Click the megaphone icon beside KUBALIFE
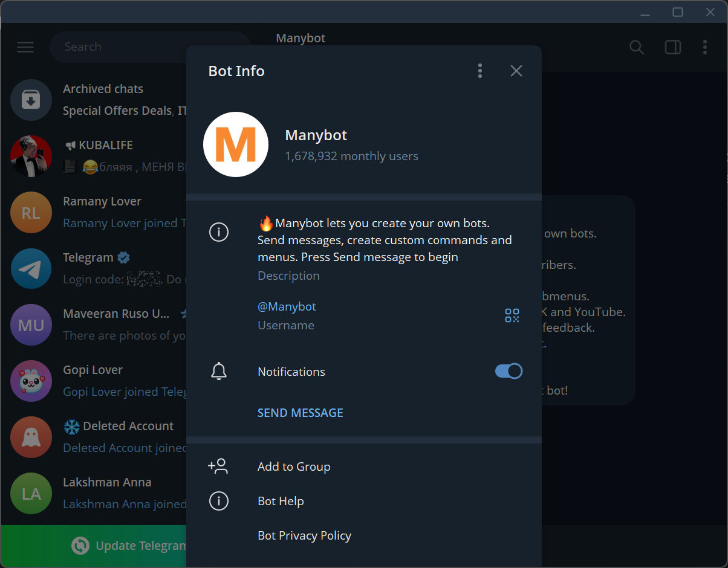This screenshot has width=728, height=568. [70, 145]
